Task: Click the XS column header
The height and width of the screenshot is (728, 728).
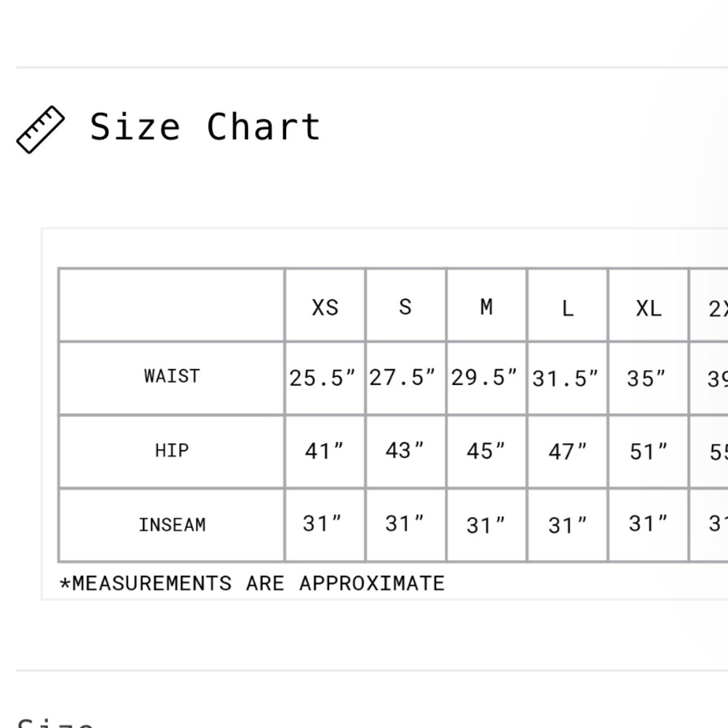Action: pos(325,307)
